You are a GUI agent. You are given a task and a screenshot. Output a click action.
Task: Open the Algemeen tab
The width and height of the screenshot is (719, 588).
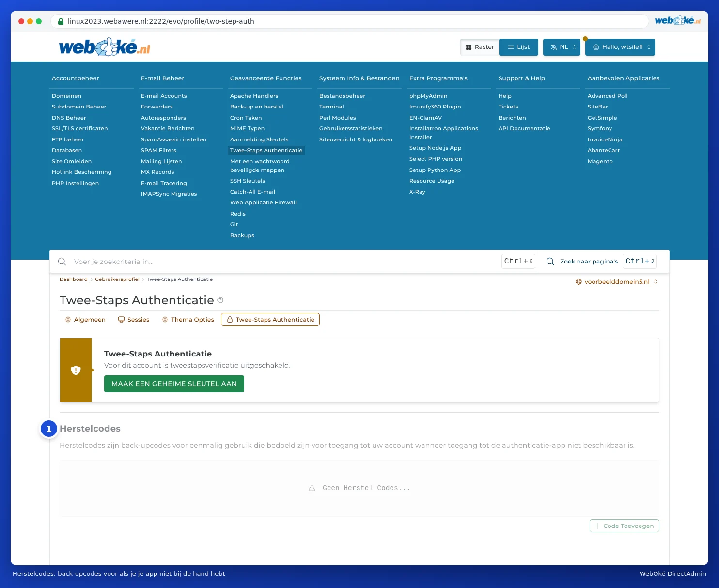pos(85,320)
